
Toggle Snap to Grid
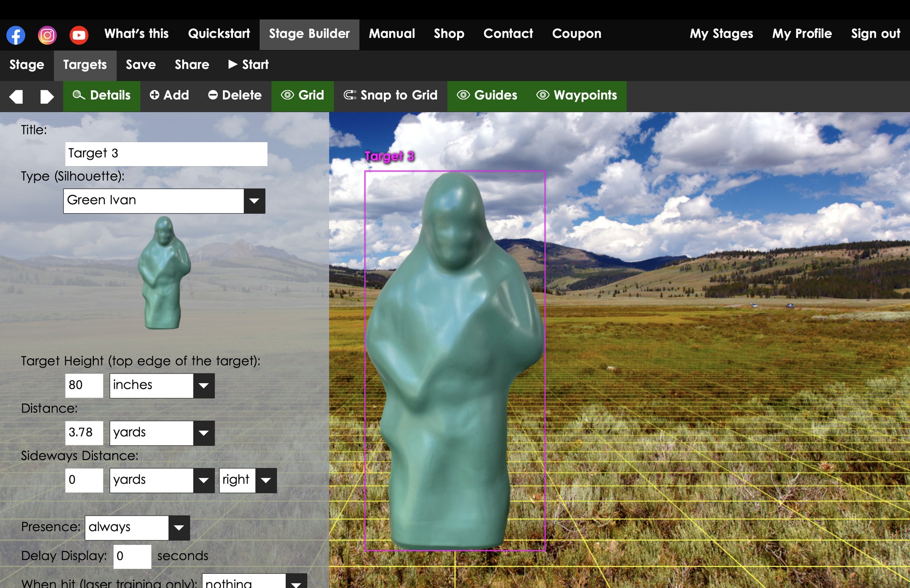point(391,95)
